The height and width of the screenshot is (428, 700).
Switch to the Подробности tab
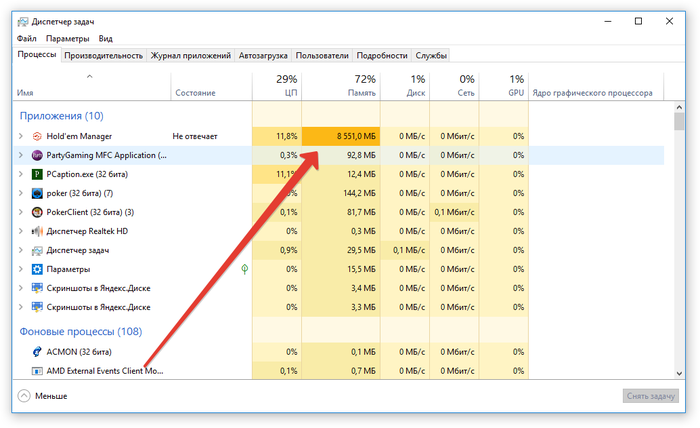pyautogui.click(x=382, y=55)
